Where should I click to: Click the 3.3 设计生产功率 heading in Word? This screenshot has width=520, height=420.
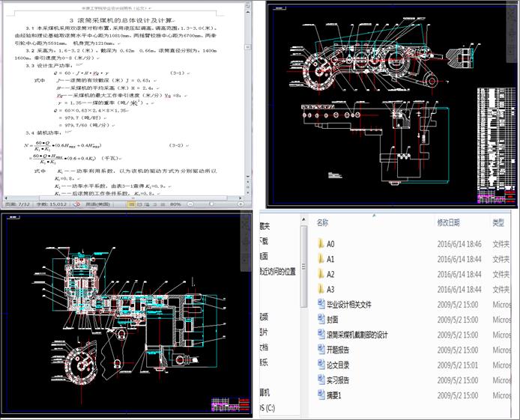pyautogui.click(x=49, y=66)
